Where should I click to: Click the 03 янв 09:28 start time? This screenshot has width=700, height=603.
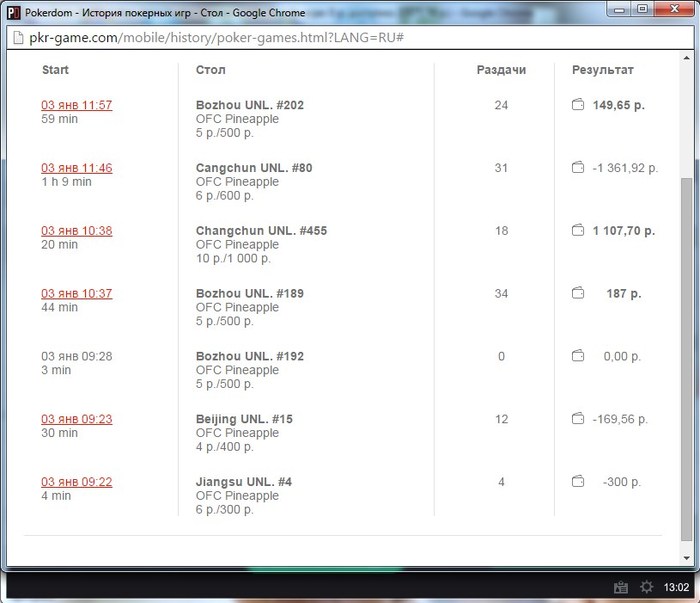[x=76, y=356]
